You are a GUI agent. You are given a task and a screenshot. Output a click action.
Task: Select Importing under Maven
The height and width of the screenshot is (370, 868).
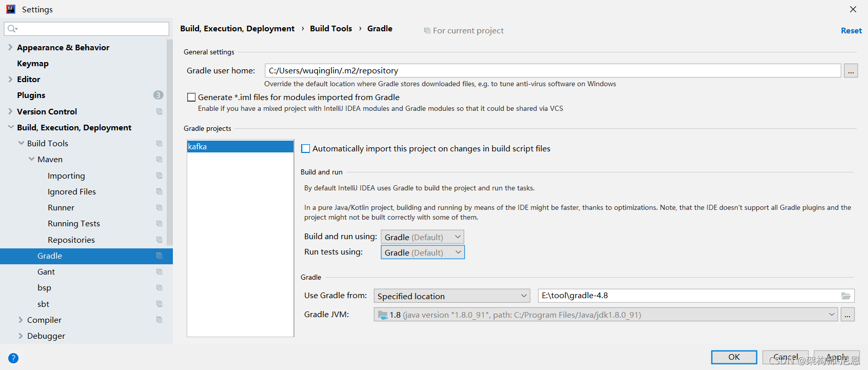tap(66, 176)
